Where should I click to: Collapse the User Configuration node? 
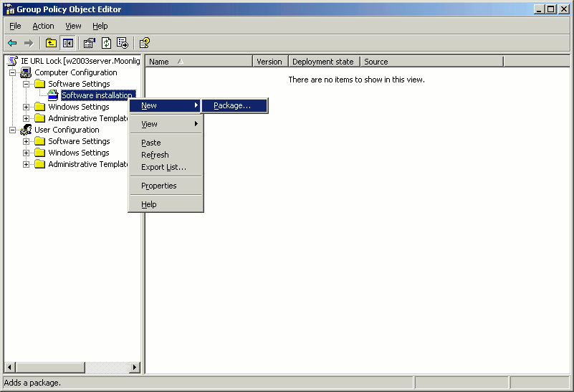pos(12,130)
